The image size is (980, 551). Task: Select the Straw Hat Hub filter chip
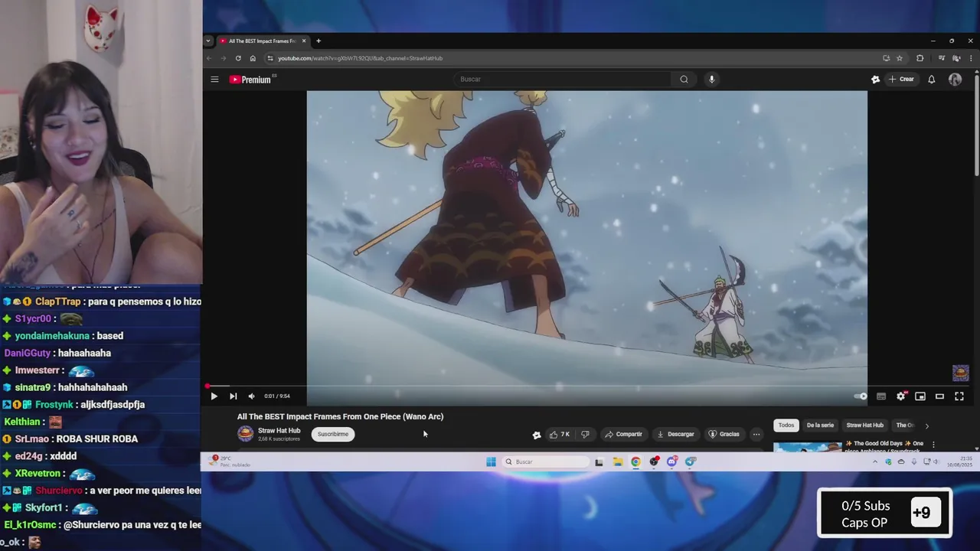(x=864, y=425)
